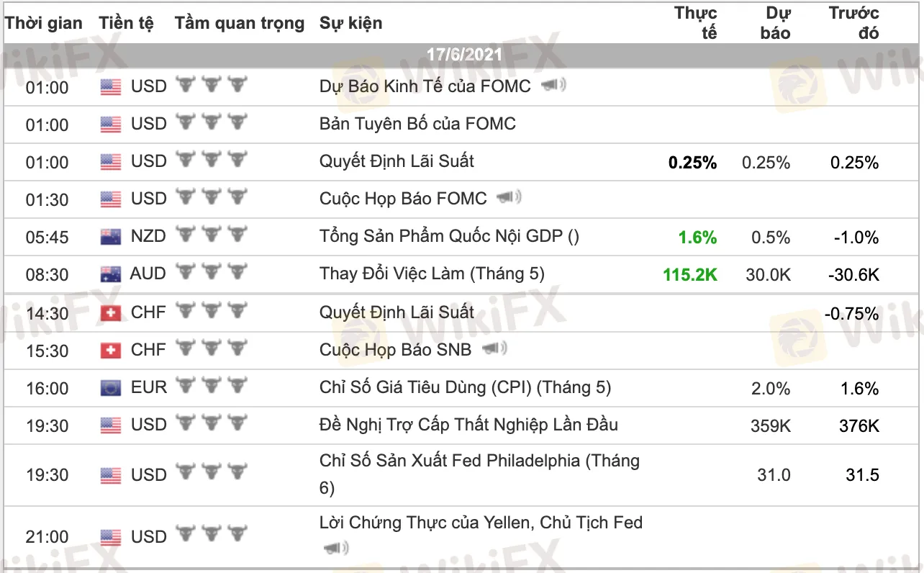The height and width of the screenshot is (573, 924).
Task: Click the bull importance icons for the NZD GDP row
Action: pos(211,235)
